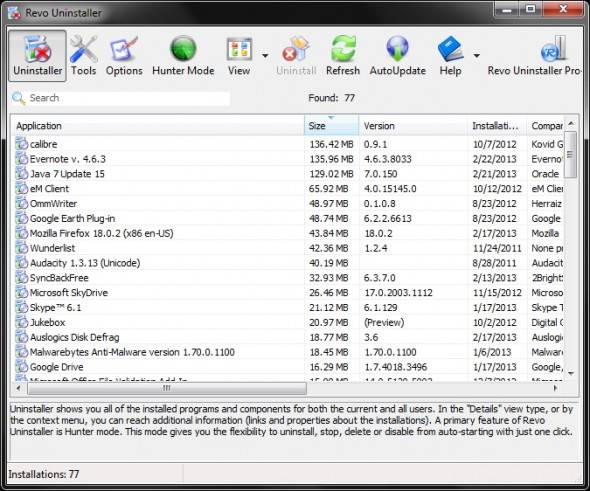Viewport: 590px width, 491px height.
Task: Select the 136.42 MB size cell
Action: pos(331,144)
